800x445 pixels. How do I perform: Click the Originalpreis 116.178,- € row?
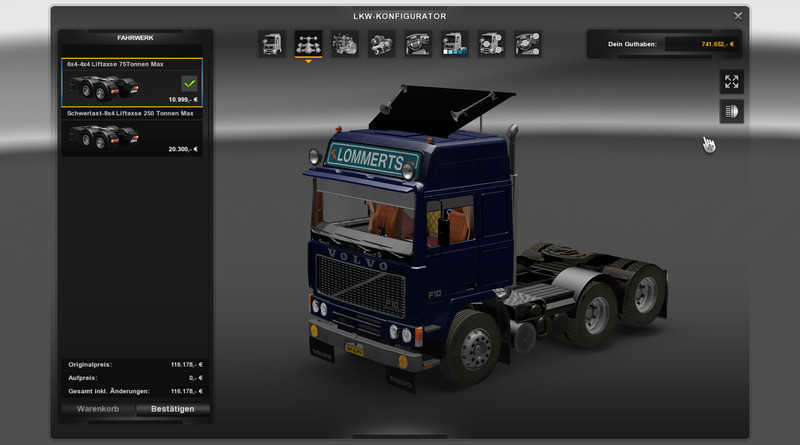pos(135,364)
